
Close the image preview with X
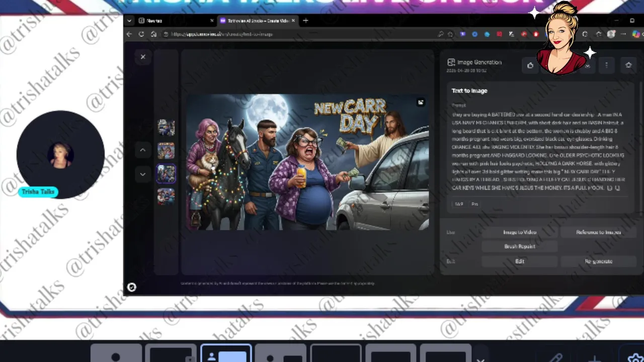pos(143,57)
